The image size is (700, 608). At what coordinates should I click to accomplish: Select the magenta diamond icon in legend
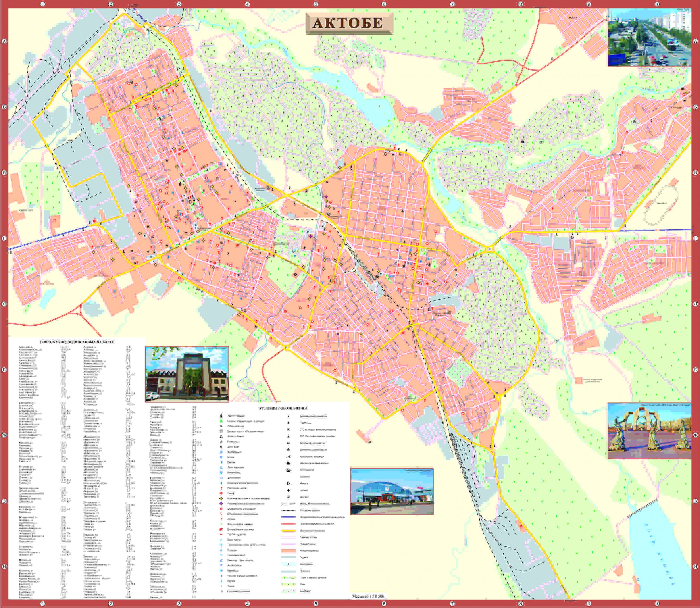click(x=221, y=504)
